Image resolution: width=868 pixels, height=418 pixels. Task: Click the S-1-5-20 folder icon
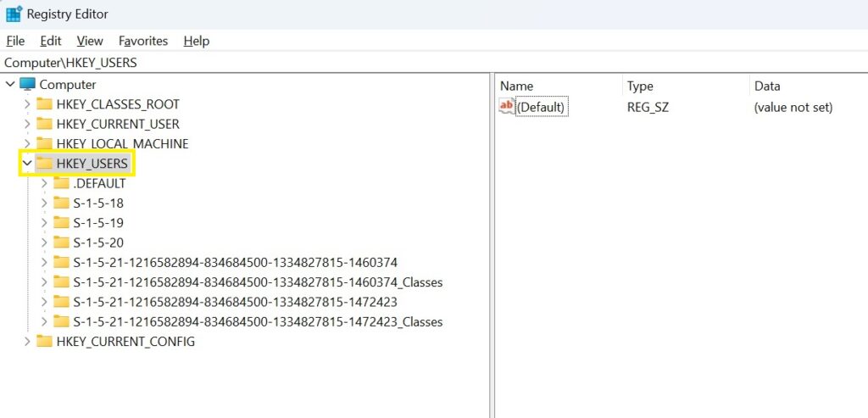coord(61,242)
